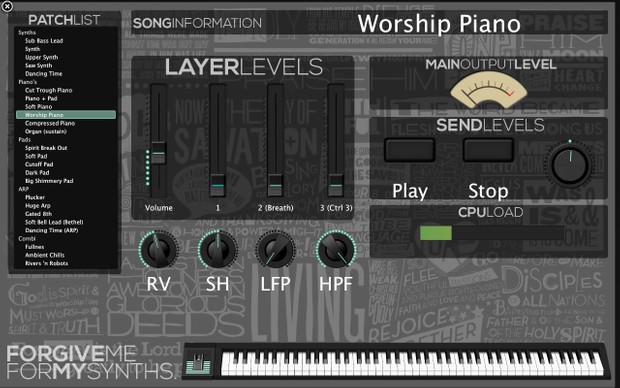Image resolution: width=620 pixels, height=388 pixels.
Task: Click the LFP filter knob
Action: tap(276, 250)
